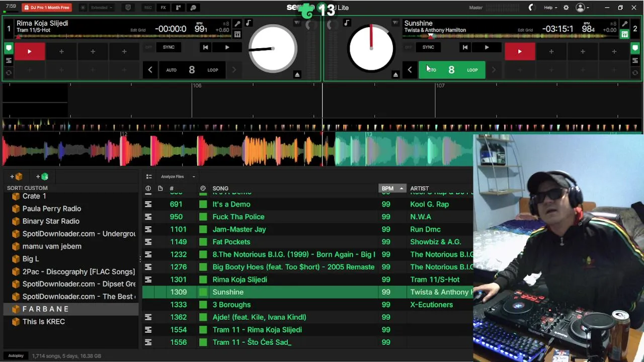Click the deck 2 platter
This screenshot has width=644, height=362.
click(371, 49)
